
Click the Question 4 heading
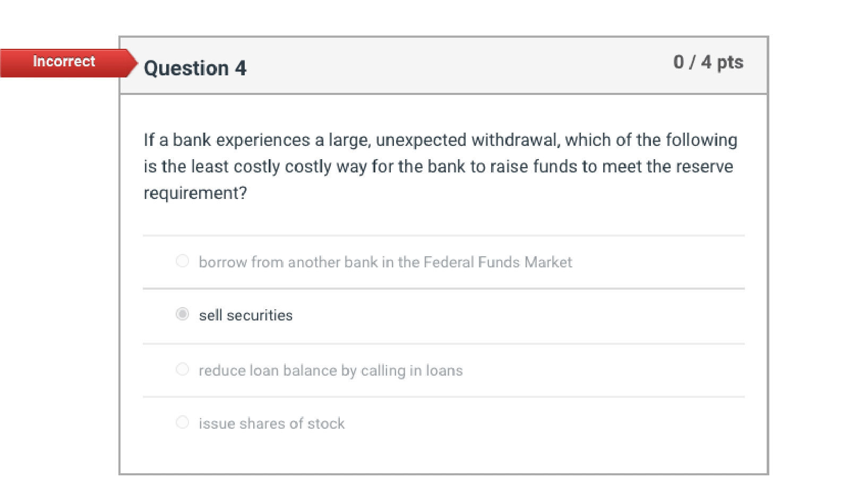(x=195, y=67)
